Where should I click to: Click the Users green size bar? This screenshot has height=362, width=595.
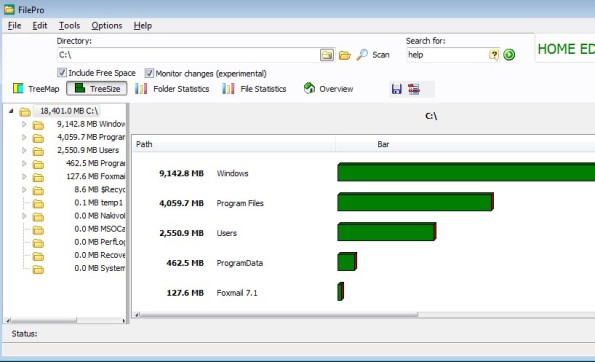tap(387, 231)
